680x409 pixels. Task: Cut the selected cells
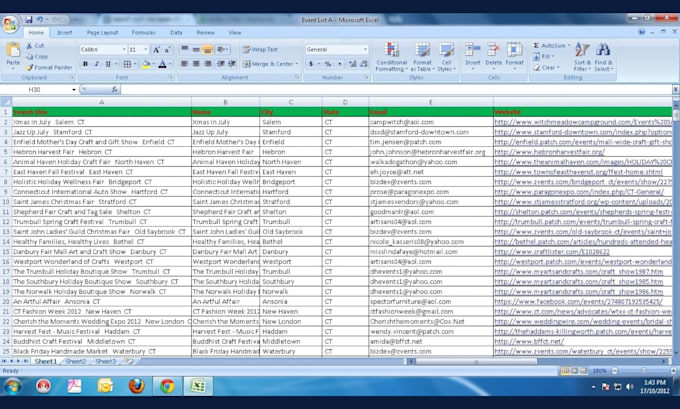tap(36, 46)
